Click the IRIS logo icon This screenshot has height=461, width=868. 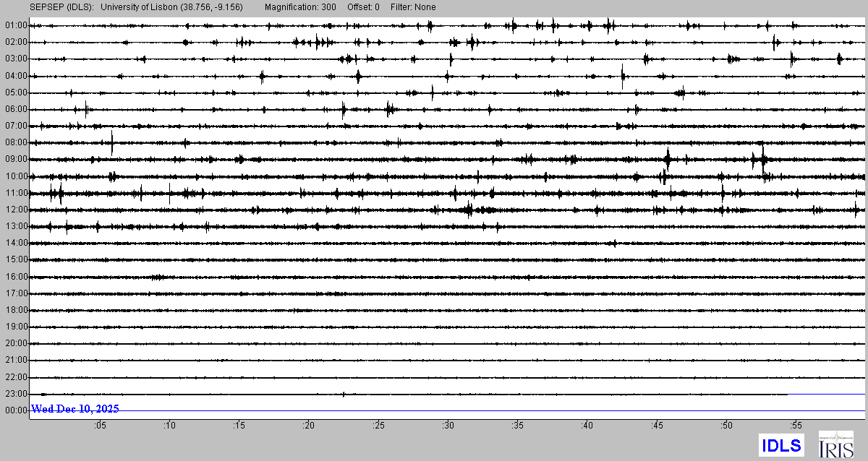[x=835, y=444]
